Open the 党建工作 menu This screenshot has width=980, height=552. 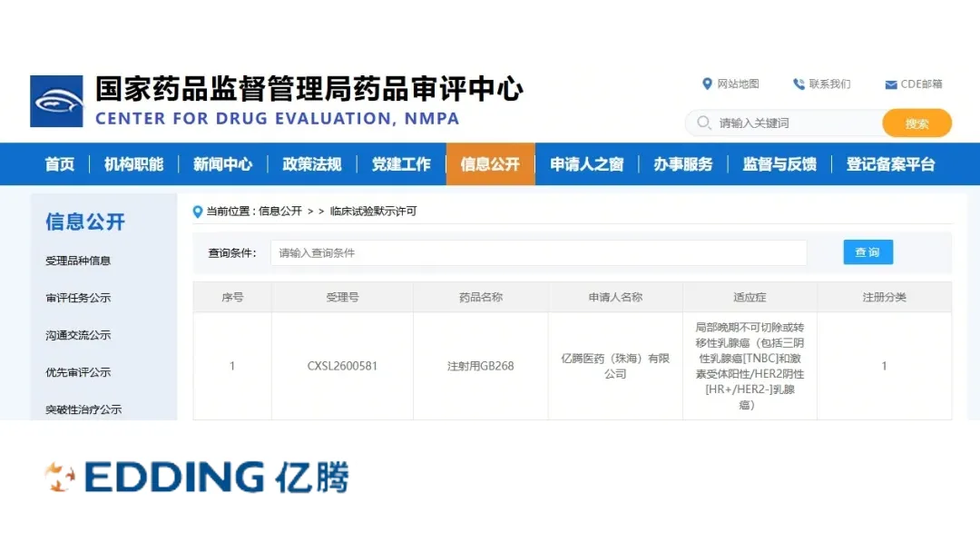(x=401, y=164)
